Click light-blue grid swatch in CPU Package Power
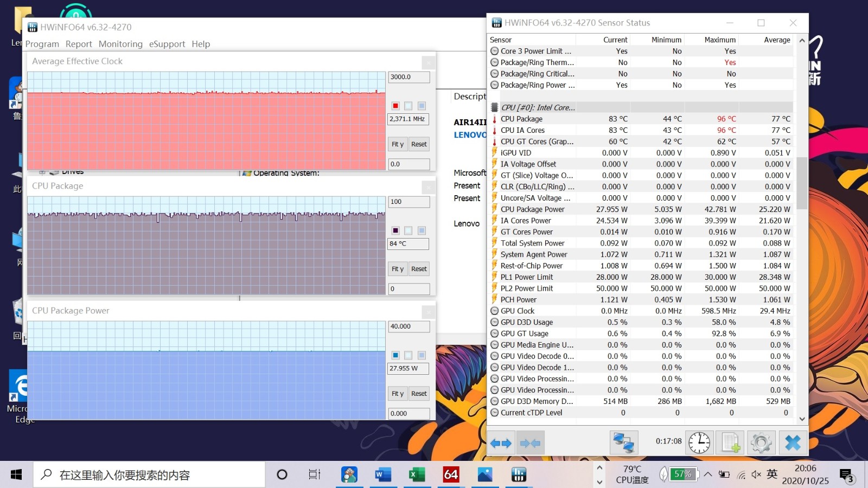 click(x=422, y=355)
